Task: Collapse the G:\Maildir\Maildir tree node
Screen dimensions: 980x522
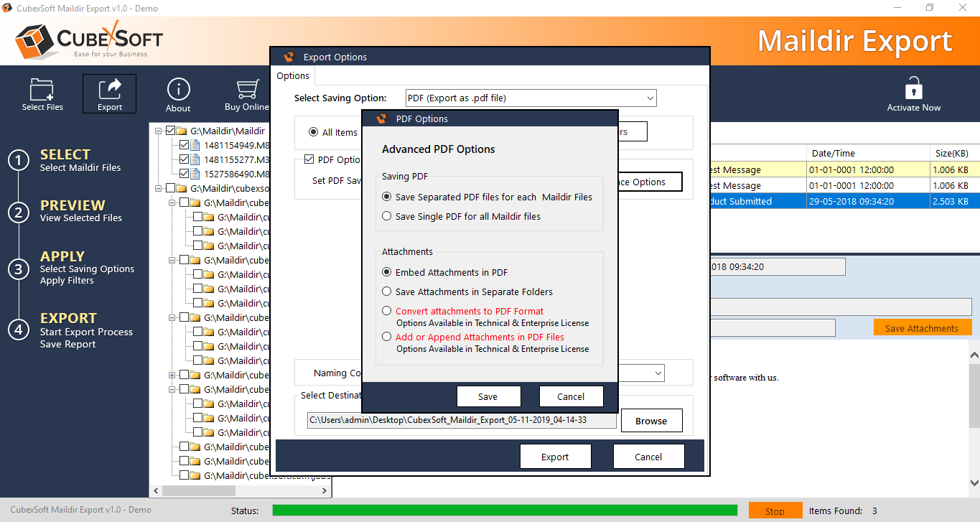Action: (x=159, y=131)
